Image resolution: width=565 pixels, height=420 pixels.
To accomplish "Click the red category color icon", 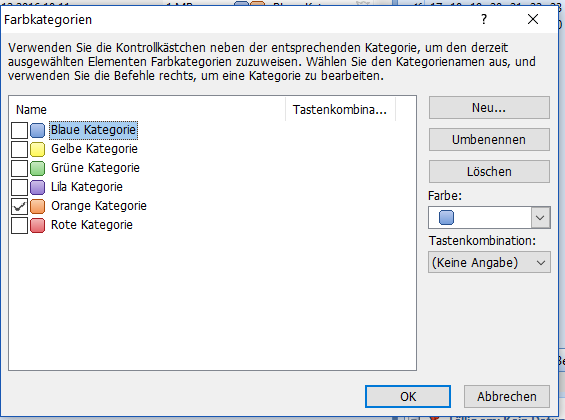I will 37,225.
